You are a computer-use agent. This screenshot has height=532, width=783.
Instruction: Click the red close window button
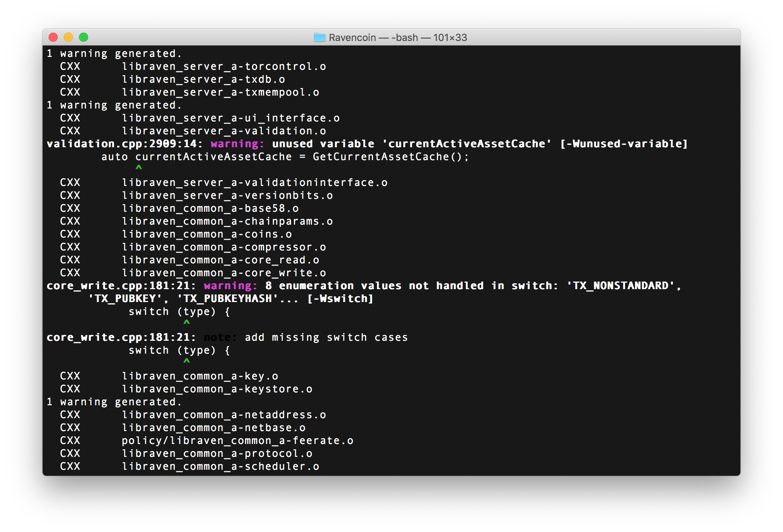click(x=53, y=37)
